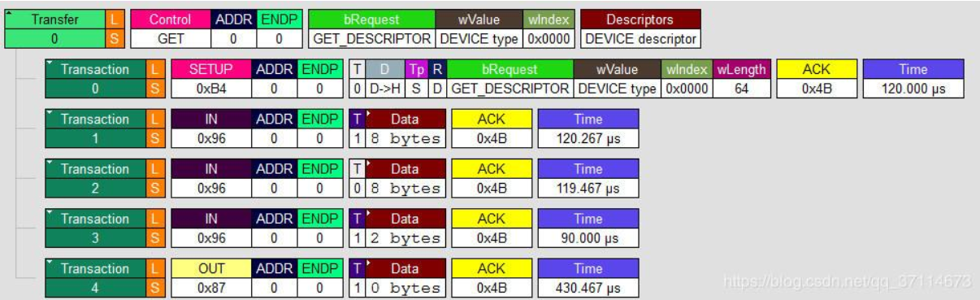The width and height of the screenshot is (980, 300).
Task: Click the L/S speed cell of Transfer 0
Action: click(x=116, y=28)
